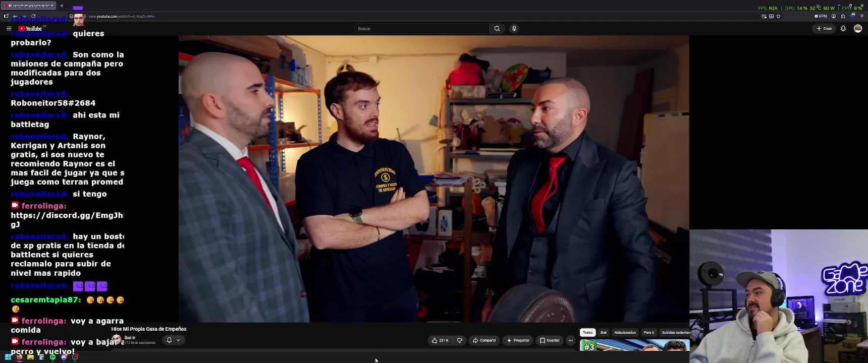The width and height of the screenshot is (868, 363).
Task: Bookmark this page with the star
Action: coord(779,16)
